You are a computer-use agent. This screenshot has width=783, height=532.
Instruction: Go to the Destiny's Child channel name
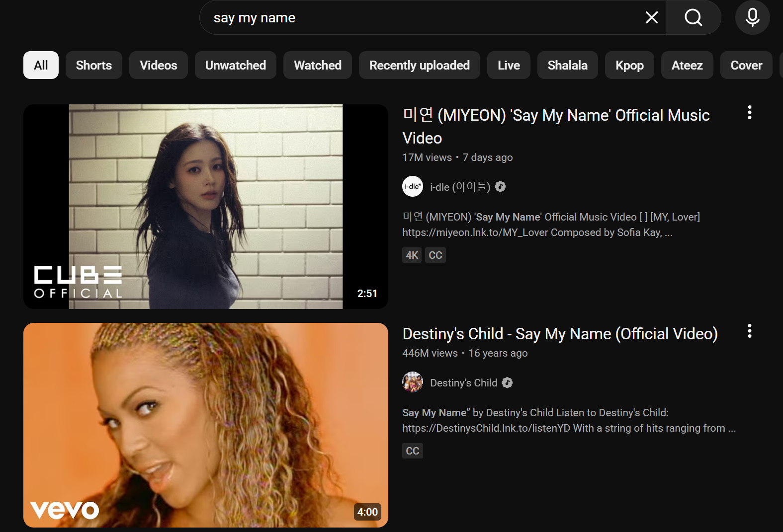click(x=464, y=382)
